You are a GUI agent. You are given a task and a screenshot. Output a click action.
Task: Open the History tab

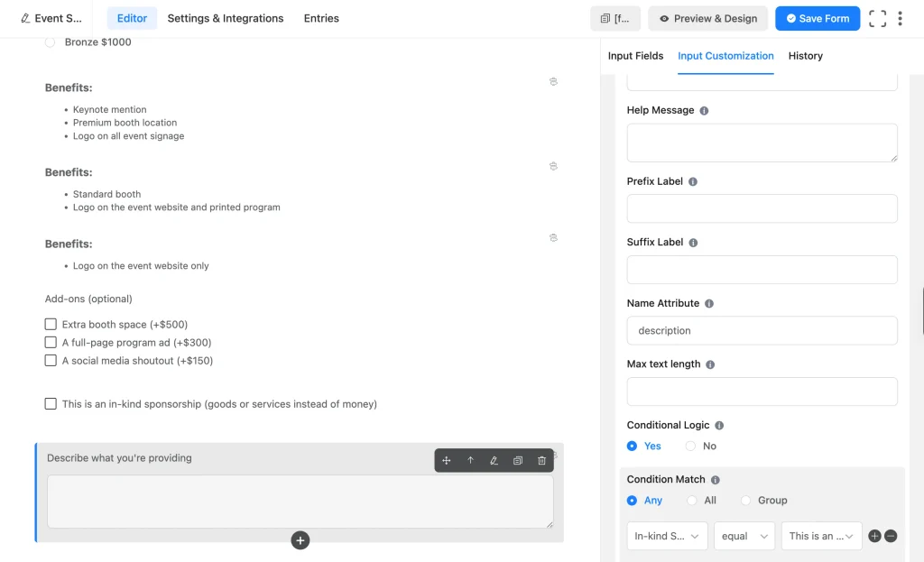(806, 56)
